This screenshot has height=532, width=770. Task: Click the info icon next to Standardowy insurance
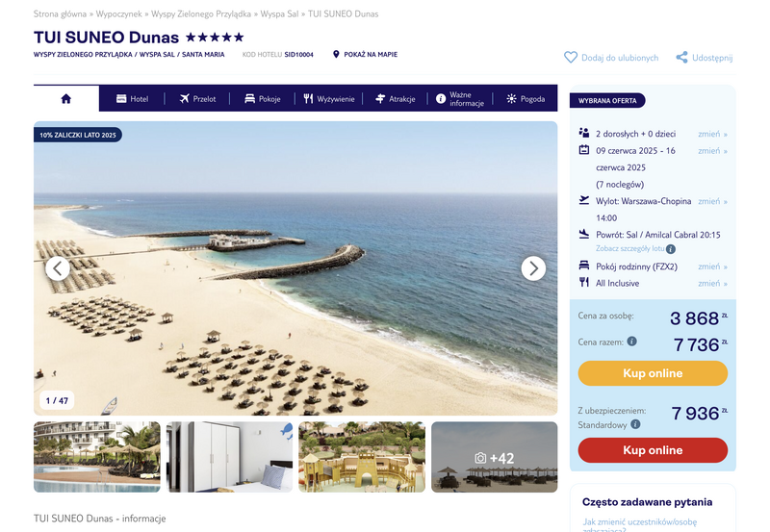coord(635,424)
